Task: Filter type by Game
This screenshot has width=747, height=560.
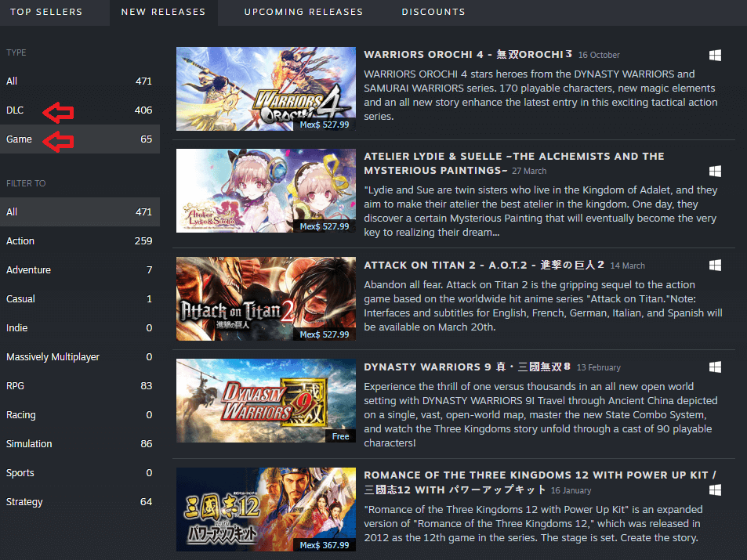Action: [79, 139]
